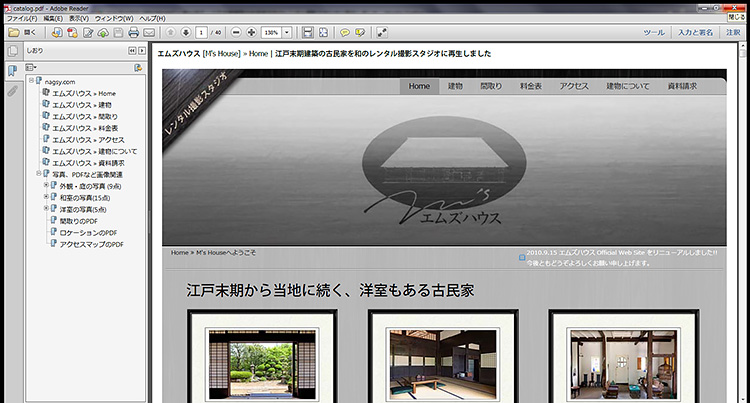This screenshot has width=750, height=403.
Task: Select bookmark エムズハウス » 間取り
Action: (x=85, y=117)
